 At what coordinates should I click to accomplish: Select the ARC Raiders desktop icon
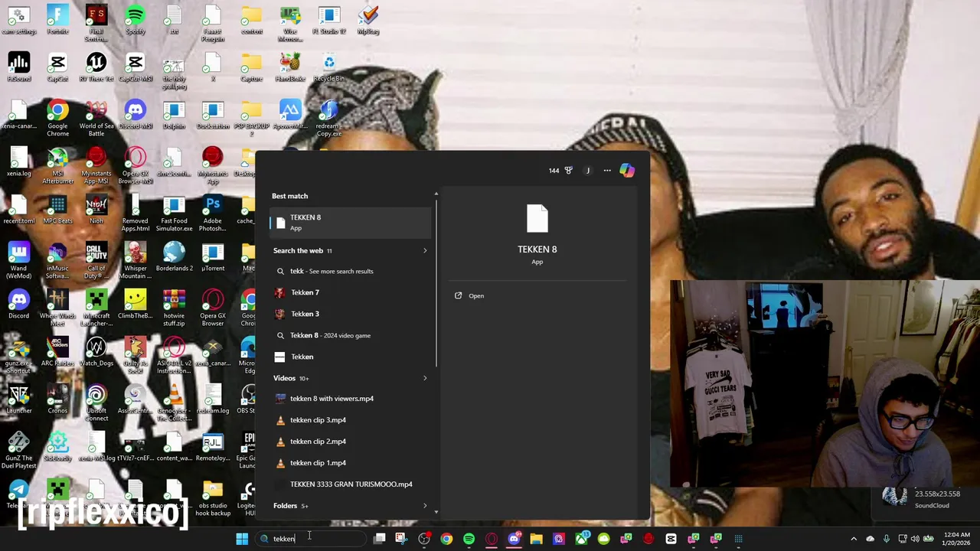pos(57,352)
